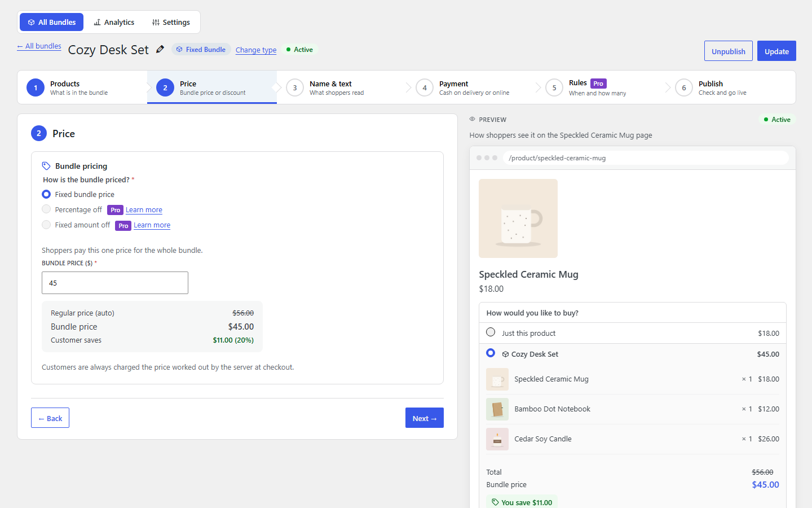This screenshot has height=508, width=812.
Task: Click the eye icon beside PREVIEW
Action: tap(473, 119)
